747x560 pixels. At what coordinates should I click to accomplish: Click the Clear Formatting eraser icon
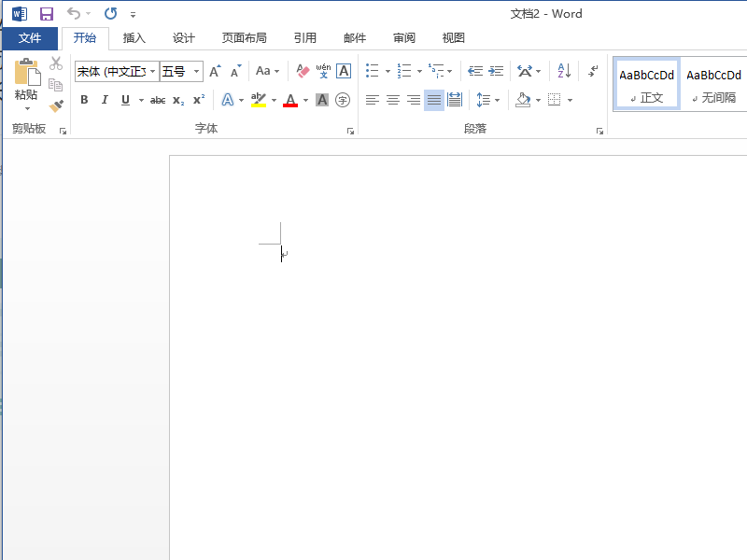pos(303,71)
